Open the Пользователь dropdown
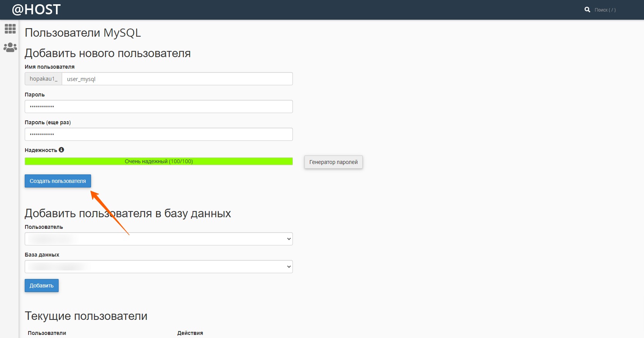The image size is (644, 338). [159, 239]
